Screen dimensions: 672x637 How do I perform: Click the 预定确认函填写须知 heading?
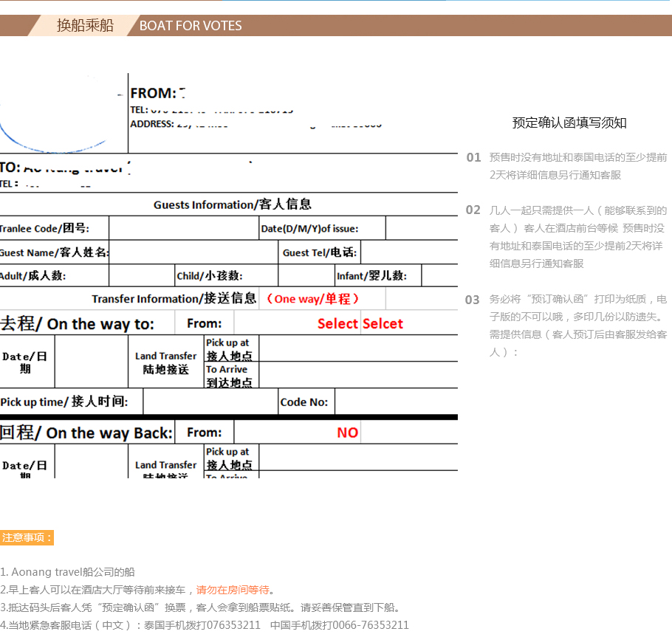pos(569,123)
